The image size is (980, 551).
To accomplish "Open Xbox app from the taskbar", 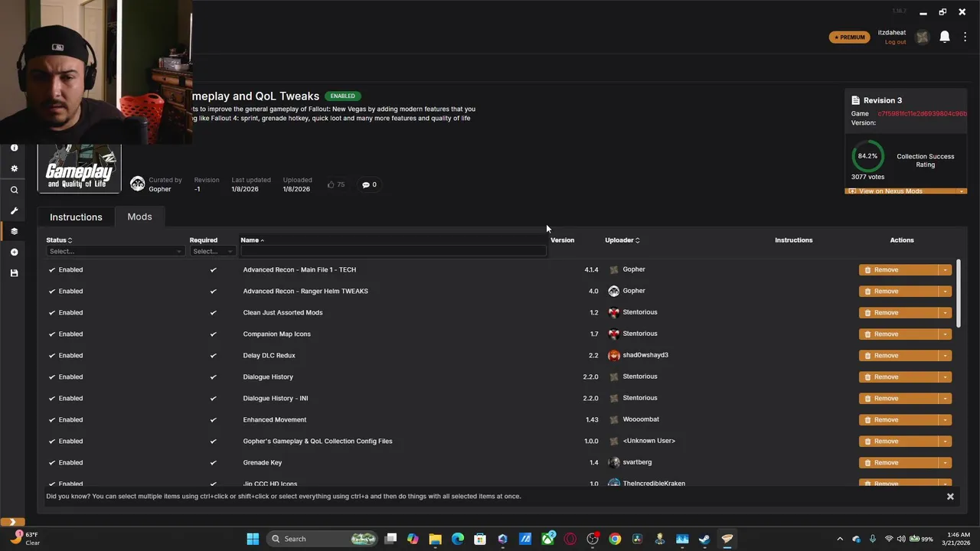I will (548, 539).
